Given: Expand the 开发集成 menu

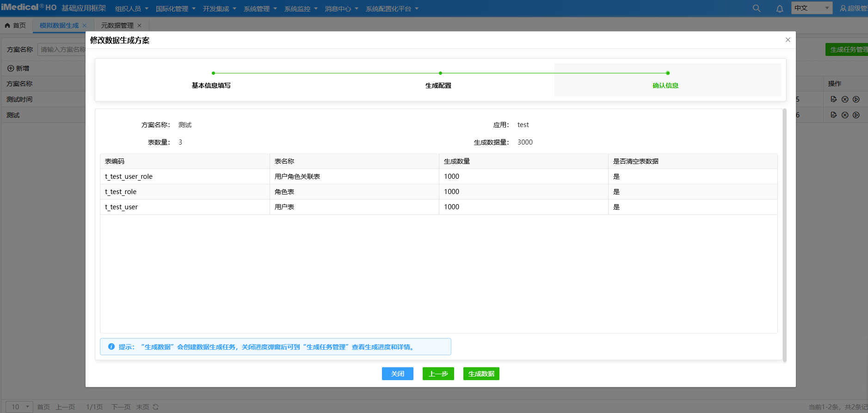Looking at the screenshot, I should coord(219,9).
